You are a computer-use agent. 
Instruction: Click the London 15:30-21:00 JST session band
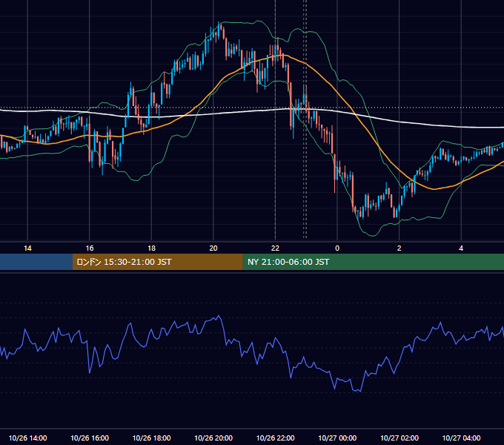157,262
